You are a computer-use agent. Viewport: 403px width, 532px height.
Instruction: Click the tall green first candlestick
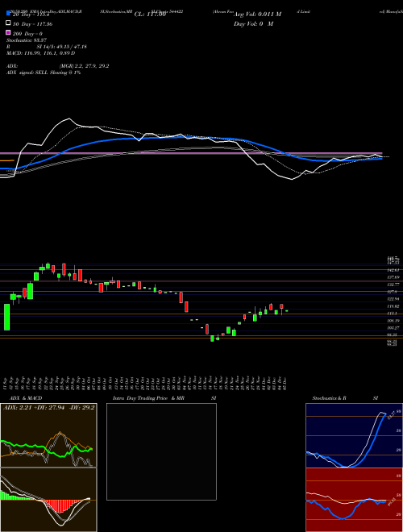click(x=6, y=317)
